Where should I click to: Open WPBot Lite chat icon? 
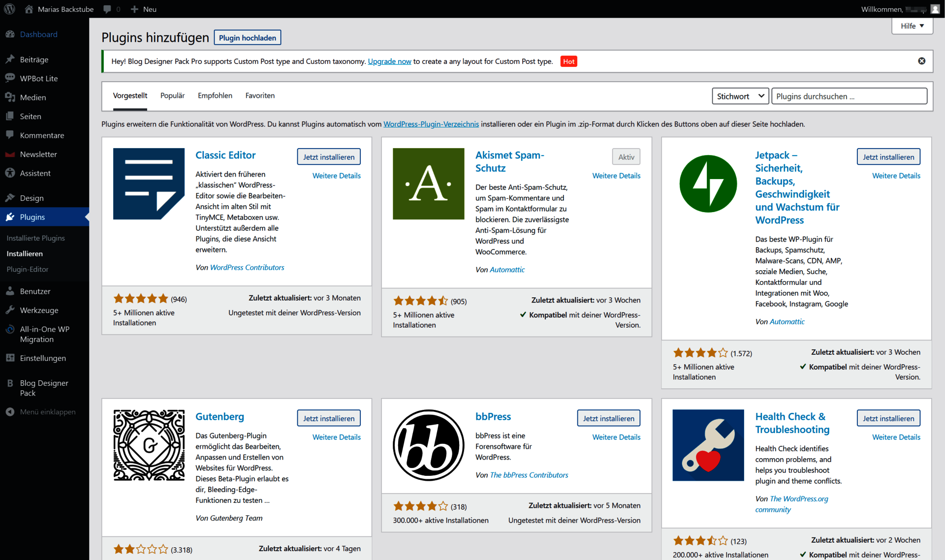[x=10, y=78]
